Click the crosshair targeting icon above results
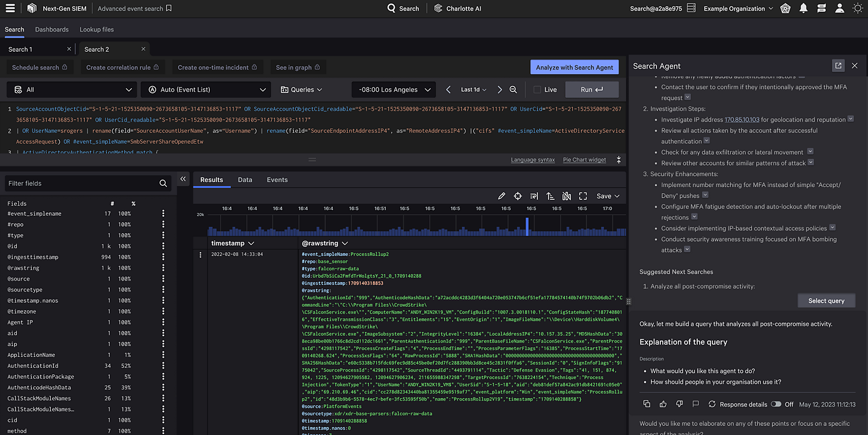This screenshot has height=435, width=868. coord(518,196)
